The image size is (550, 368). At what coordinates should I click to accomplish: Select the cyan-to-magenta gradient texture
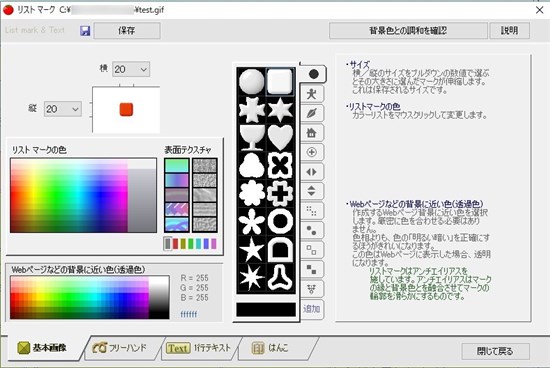click(177, 180)
